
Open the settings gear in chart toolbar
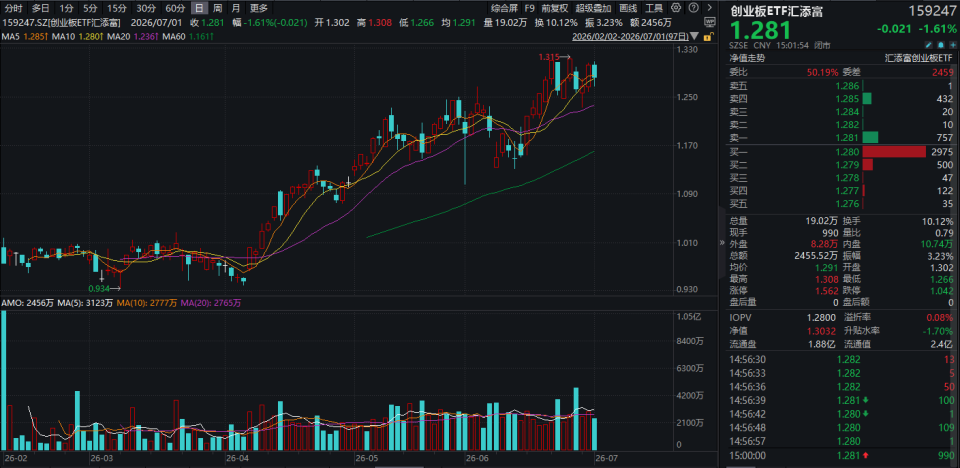coord(676,8)
